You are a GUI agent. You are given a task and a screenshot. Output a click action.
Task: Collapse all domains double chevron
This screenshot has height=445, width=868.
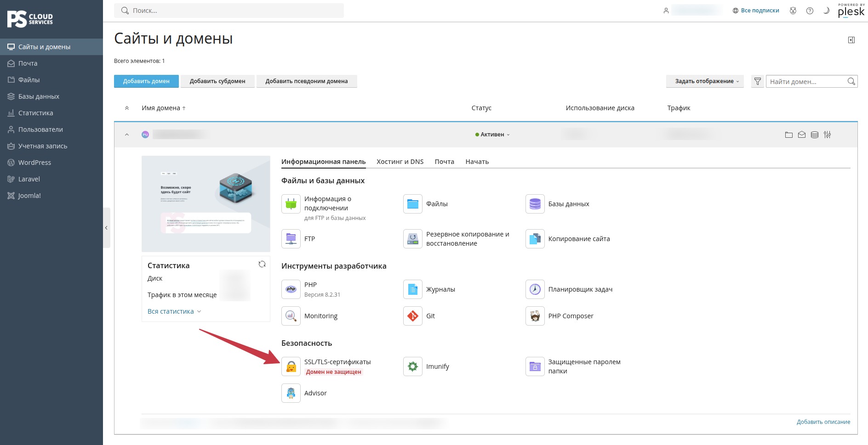point(127,108)
